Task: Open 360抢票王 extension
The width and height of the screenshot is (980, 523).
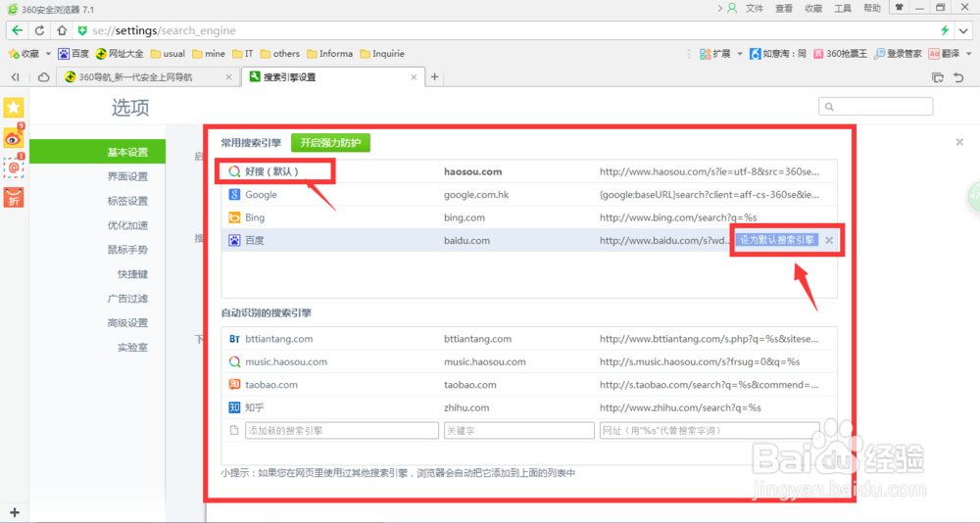Action: pos(840,54)
